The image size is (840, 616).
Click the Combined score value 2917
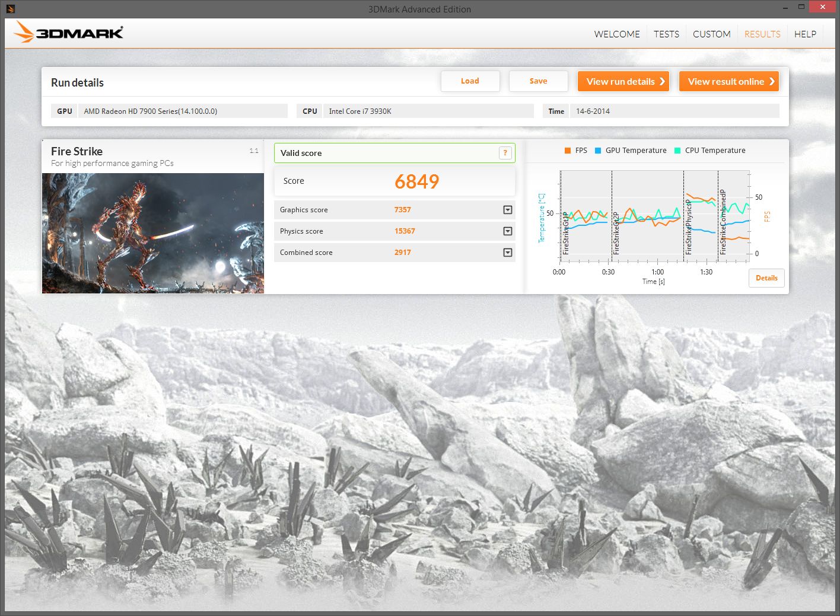403,253
